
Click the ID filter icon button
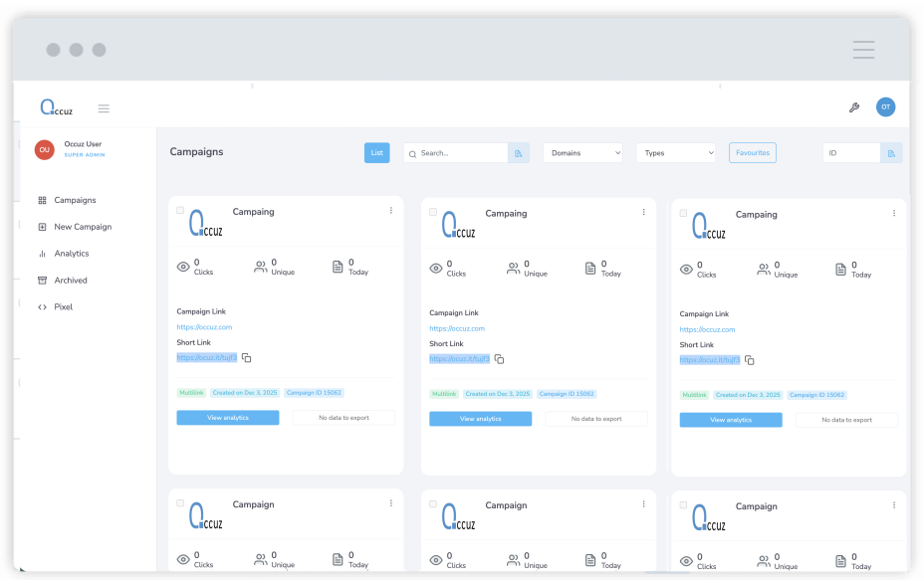(891, 153)
